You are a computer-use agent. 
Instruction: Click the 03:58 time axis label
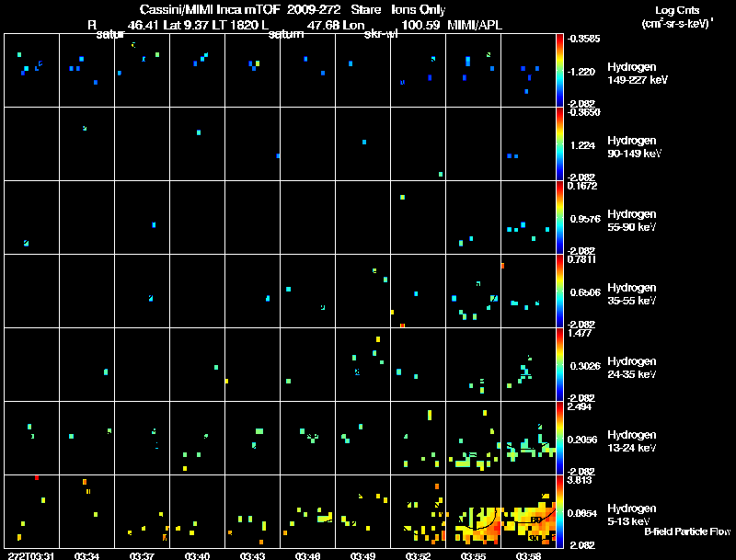(528, 556)
